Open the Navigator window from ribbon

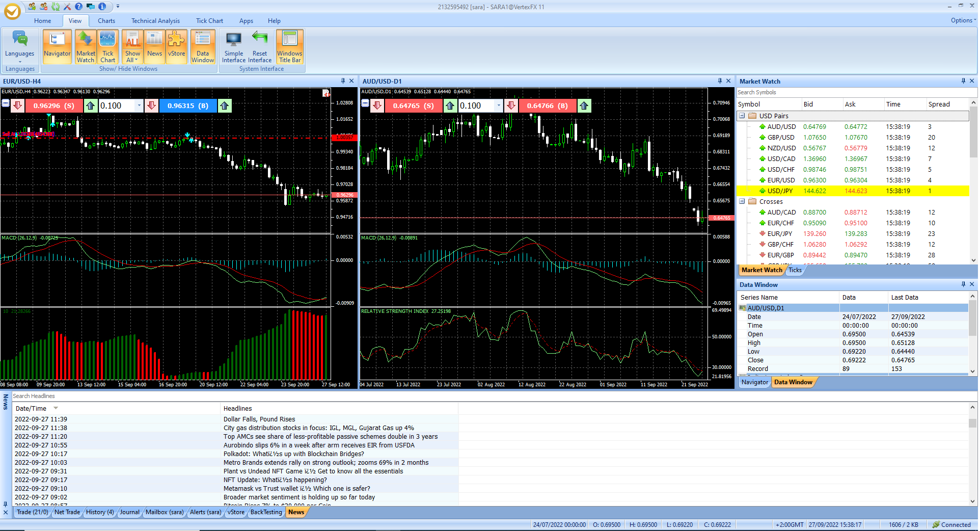[x=57, y=46]
